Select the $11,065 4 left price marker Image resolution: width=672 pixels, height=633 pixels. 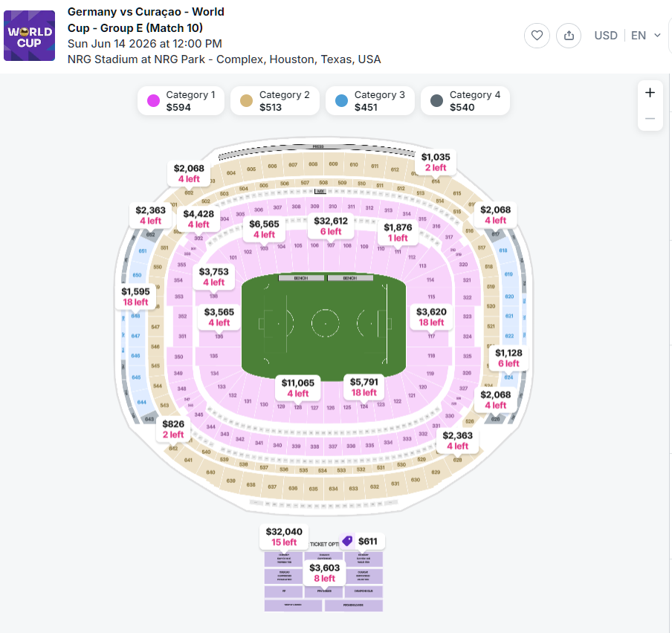point(298,388)
